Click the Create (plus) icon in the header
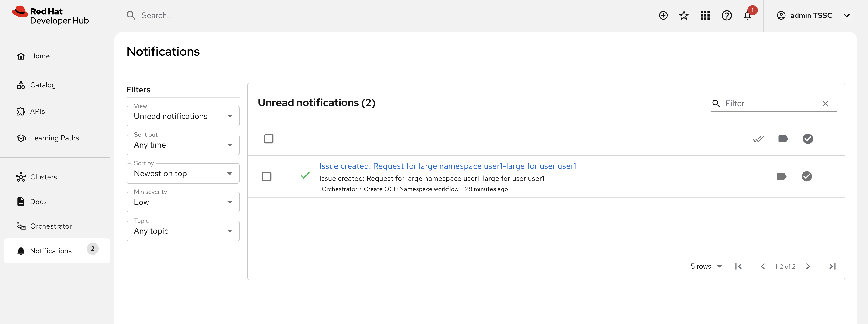868x324 pixels. click(x=663, y=15)
